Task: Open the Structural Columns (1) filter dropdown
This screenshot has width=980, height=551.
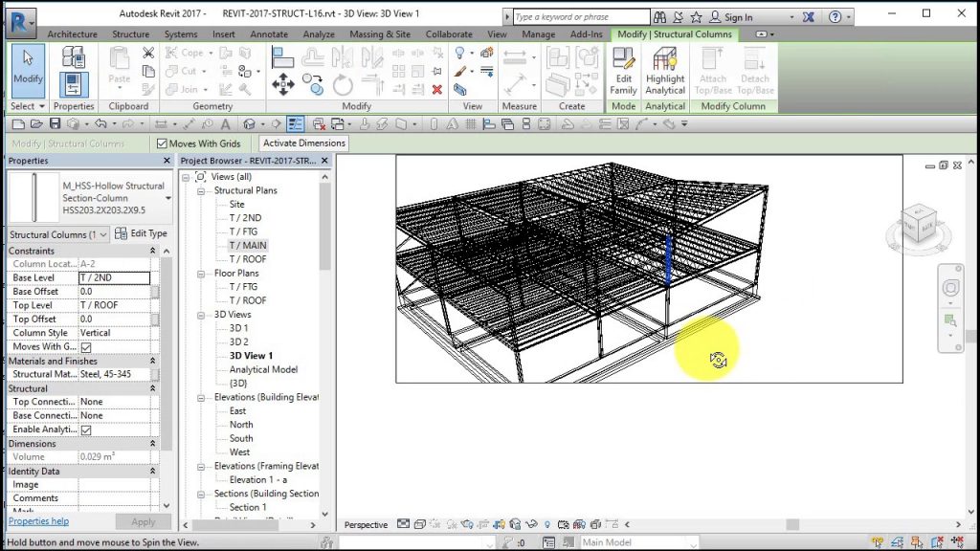Action: point(57,234)
